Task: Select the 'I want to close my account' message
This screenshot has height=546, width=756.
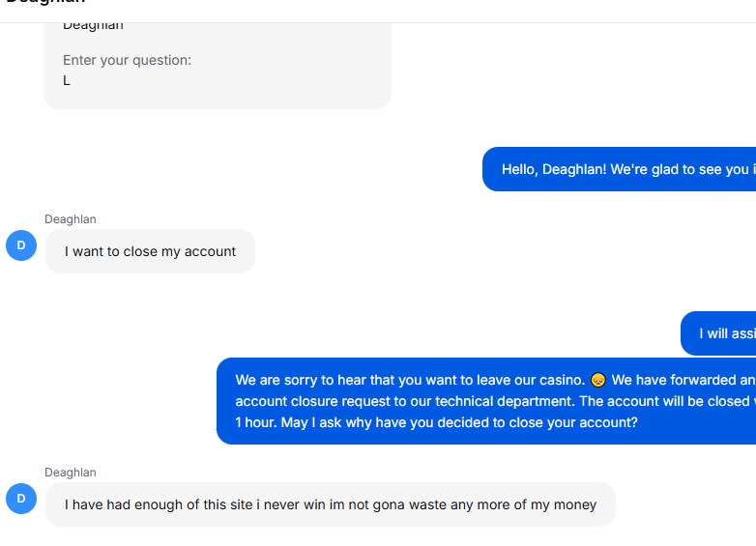Action: (150, 251)
